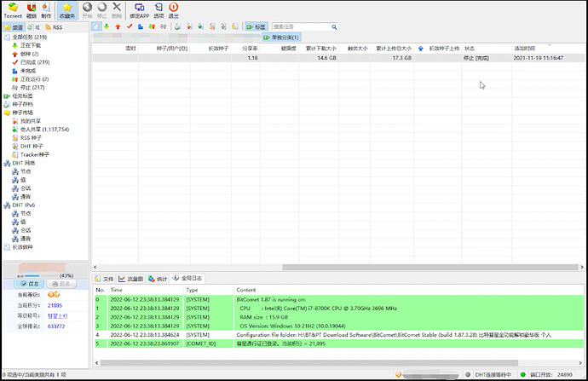Click the 磁链 magnet link icon
588x381 pixels.
32,9
